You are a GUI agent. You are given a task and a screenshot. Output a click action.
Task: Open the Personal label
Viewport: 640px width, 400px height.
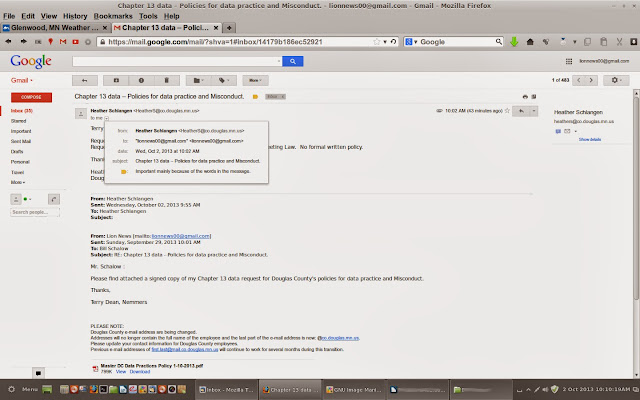pos(20,162)
